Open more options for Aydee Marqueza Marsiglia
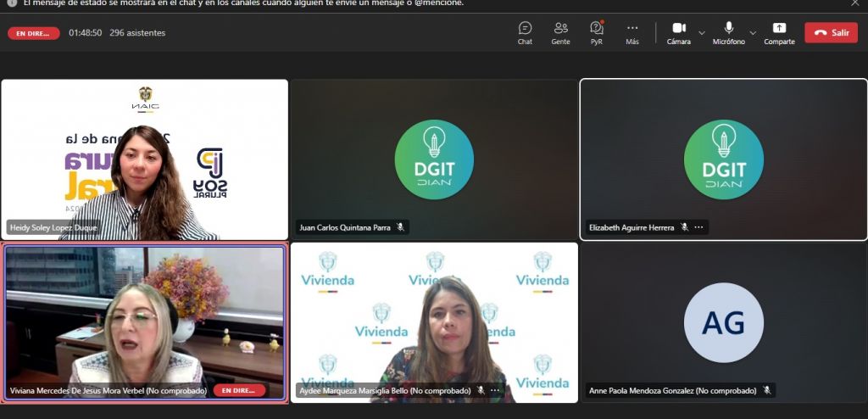 pos(495,391)
